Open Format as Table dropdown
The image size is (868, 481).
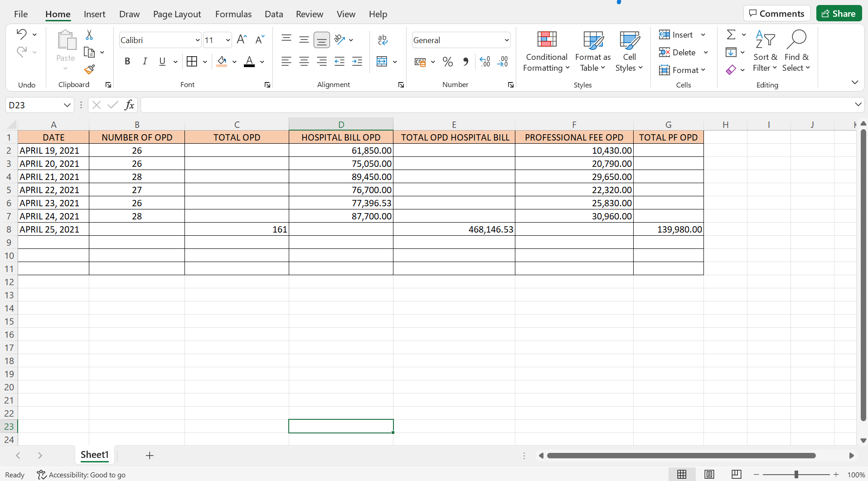[x=593, y=52]
